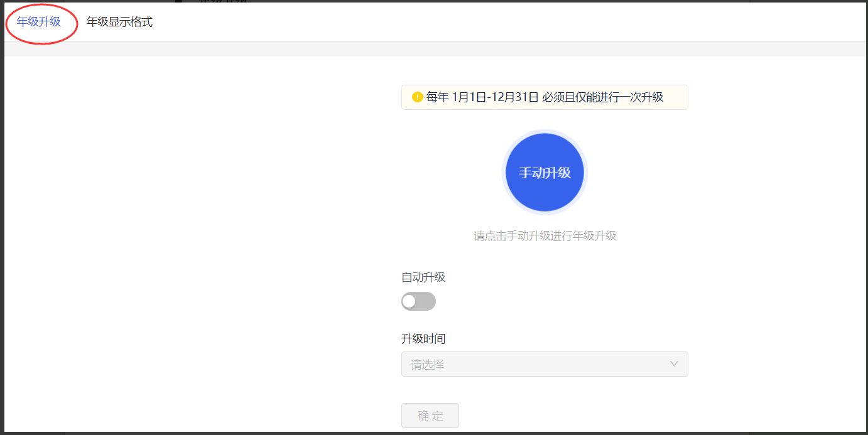Toggle the 自动升级 switch

(x=418, y=301)
